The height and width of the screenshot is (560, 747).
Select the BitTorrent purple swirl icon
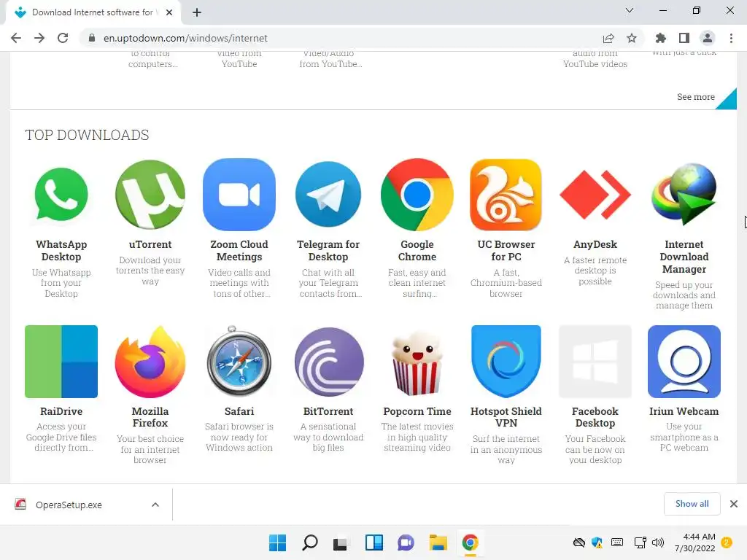328,362
